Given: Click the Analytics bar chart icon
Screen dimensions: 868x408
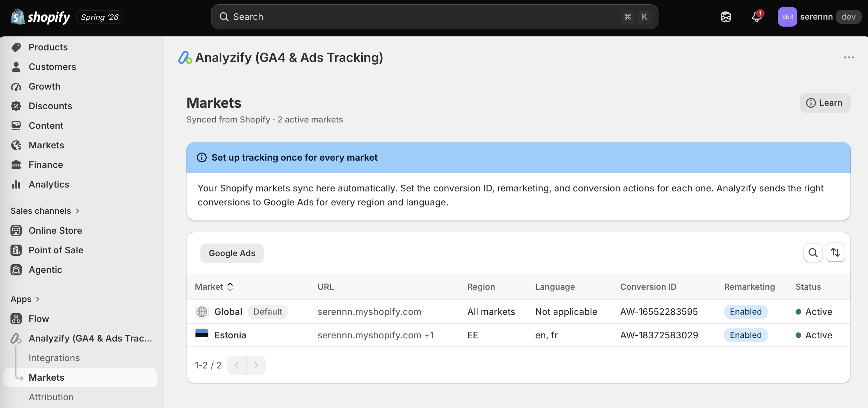Looking at the screenshot, I should pyautogui.click(x=16, y=184).
